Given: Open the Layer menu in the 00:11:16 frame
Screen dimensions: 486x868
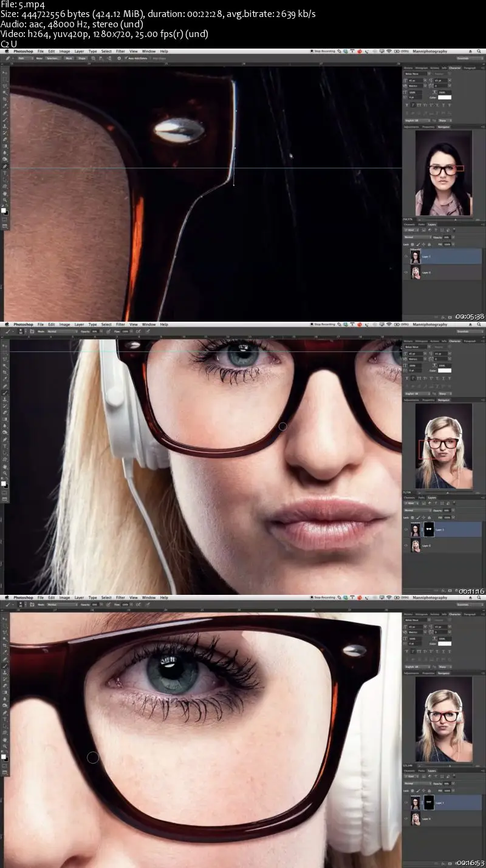Looking at the screenshot, I should [79, 325].
